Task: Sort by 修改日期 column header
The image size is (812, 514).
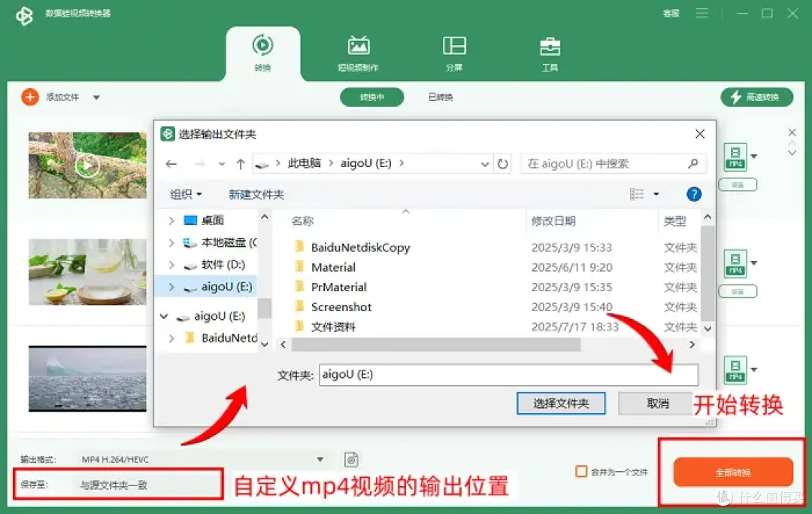Action: [x=553, y=221]
